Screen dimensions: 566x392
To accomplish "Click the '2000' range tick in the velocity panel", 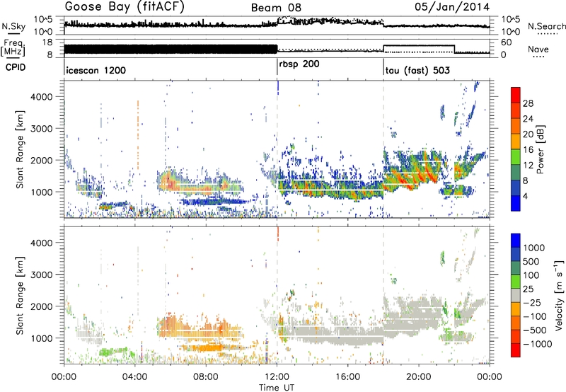I will coord(42,306).
